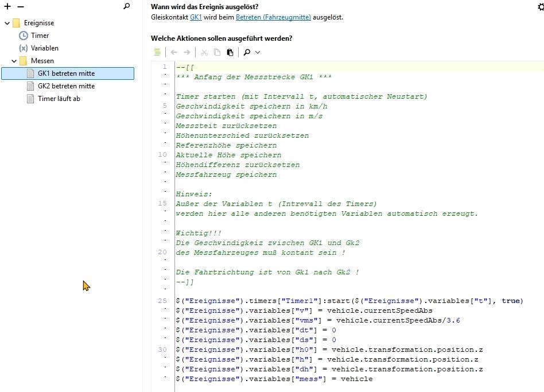Click the paste clipboard icon
This screenshot has width=544, height=392.
230,52
